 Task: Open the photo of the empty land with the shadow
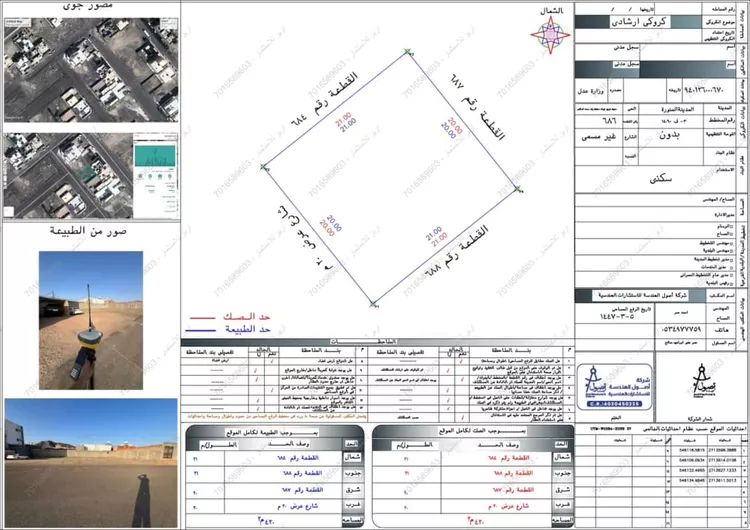[91, 463]
